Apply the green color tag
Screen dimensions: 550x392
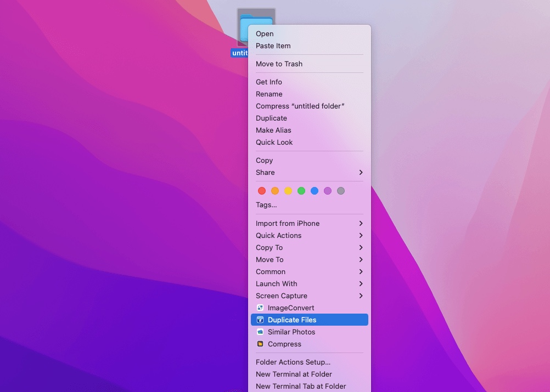click(x=301, y=191)
